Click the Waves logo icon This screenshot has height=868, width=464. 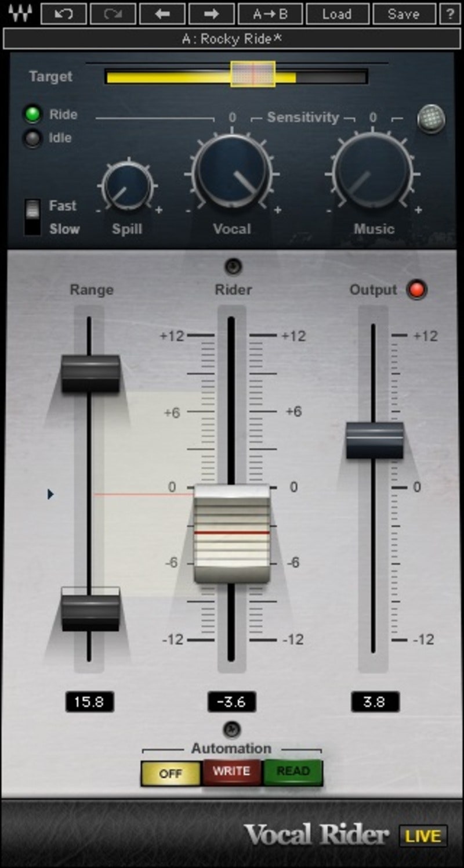[x=19, y=13]
